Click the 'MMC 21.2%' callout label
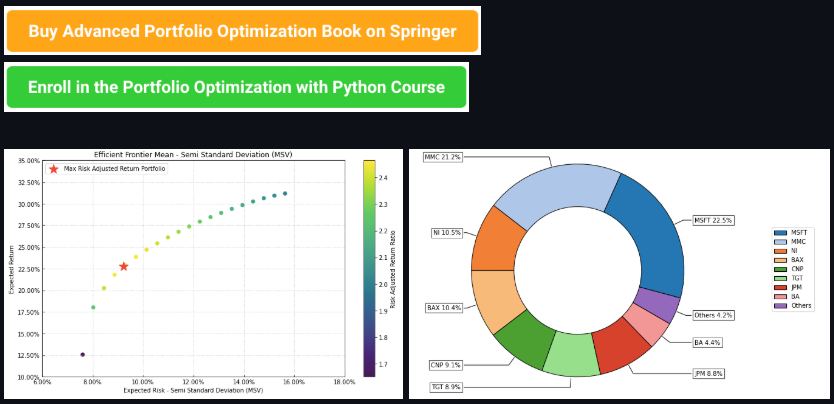The image size is (834, 404). pyautogui.click(x=443, y=157)
